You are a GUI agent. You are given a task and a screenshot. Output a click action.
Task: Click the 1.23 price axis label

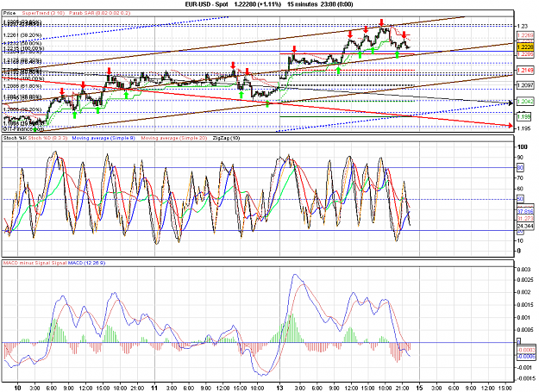tap(522, 26)
